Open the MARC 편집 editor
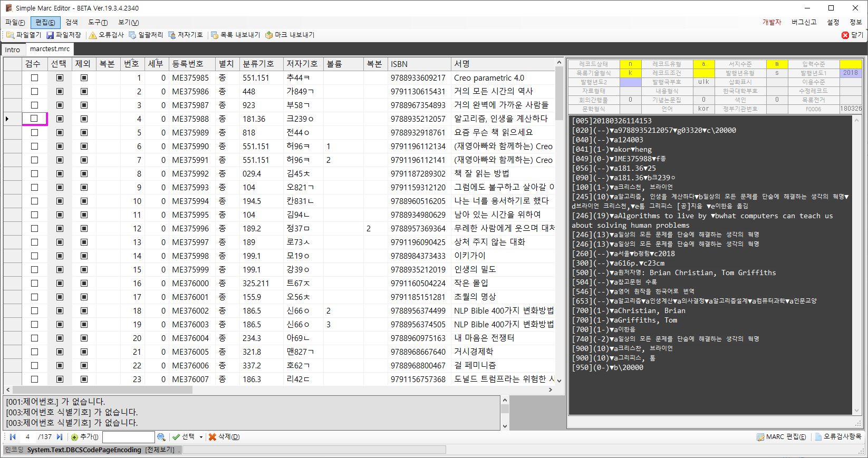Viewport: 868px width, 458px height. point(781,437)
